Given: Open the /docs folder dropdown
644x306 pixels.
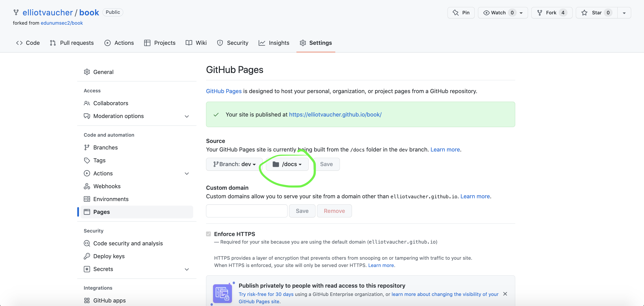Looking at the screenshot, I should point(287,164).
